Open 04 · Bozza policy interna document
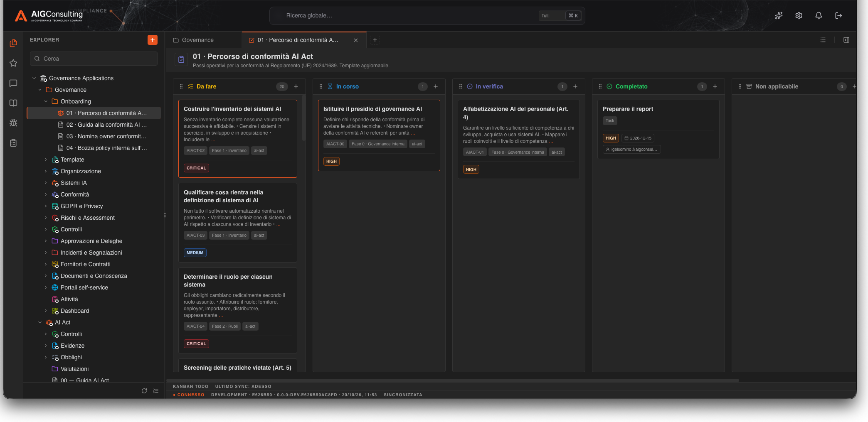Screen dimensions: 868x422 coord(94,148)
